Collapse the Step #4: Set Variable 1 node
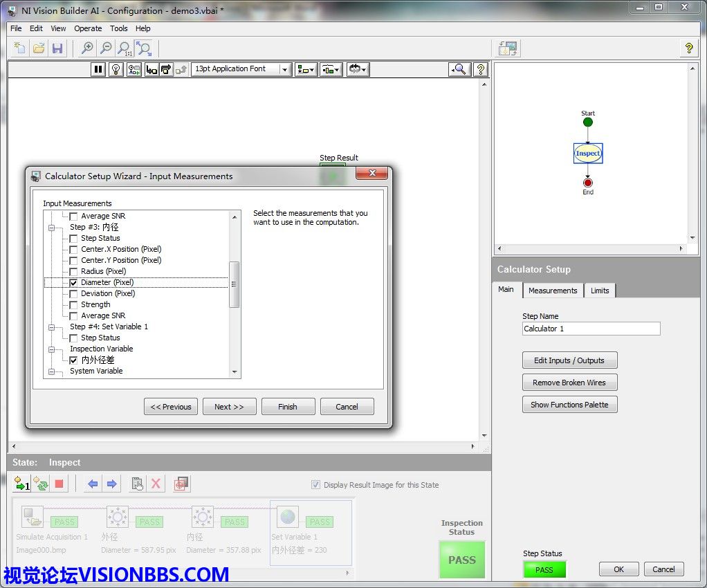707x588 pixels. pyautogui.click(x=51, y=327)
